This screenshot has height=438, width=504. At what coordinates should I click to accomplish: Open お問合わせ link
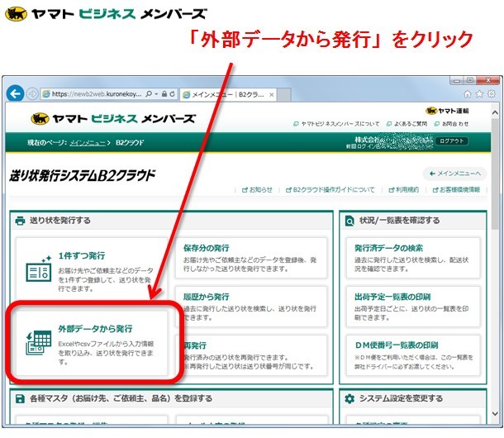coord(452,124)
